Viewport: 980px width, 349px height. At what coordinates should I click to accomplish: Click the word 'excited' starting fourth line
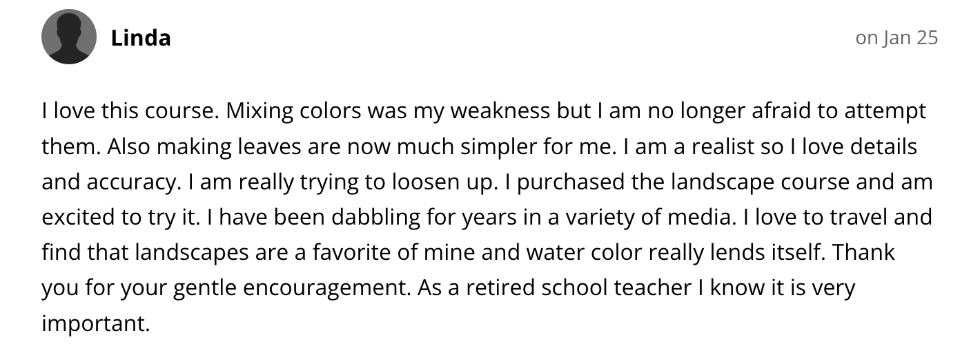pos(74,217)
